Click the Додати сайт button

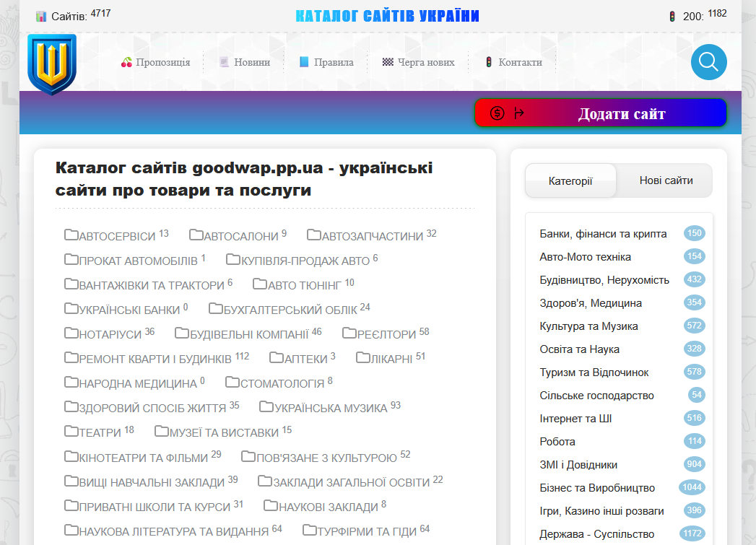tap(600, 113)
